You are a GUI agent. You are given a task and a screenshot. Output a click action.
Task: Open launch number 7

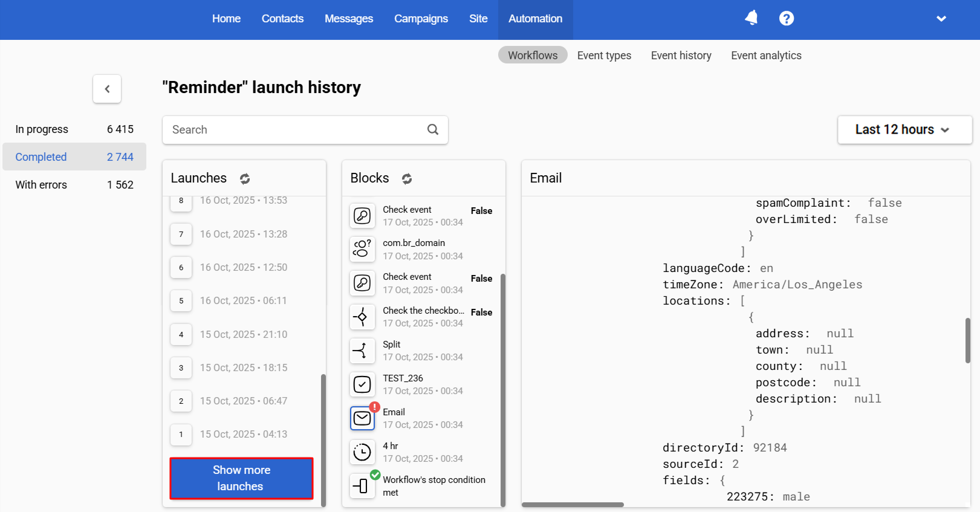(181, 234)
